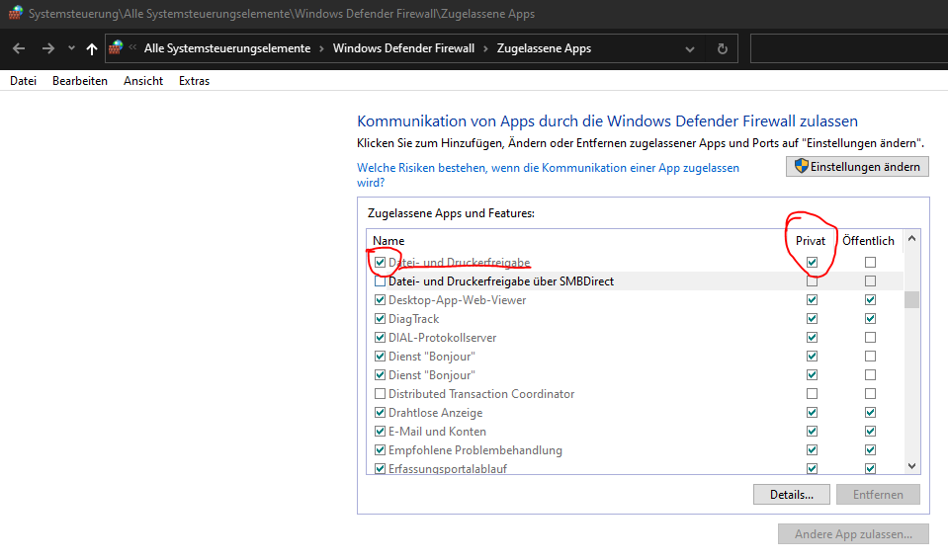Toggle Privat for Erfassungsportalablauf
Screen dimensions: 948x560
pyautogui.click(x=812, y=469)
